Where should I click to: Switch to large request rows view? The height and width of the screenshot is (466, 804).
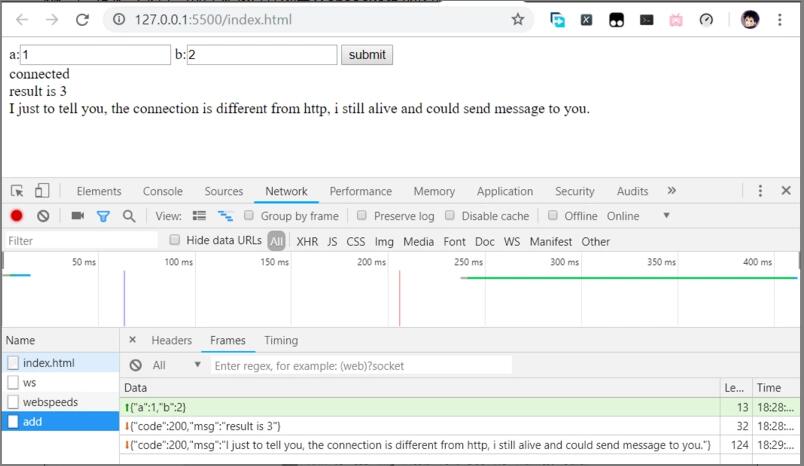pyautogui.click(x=199, y=216)
